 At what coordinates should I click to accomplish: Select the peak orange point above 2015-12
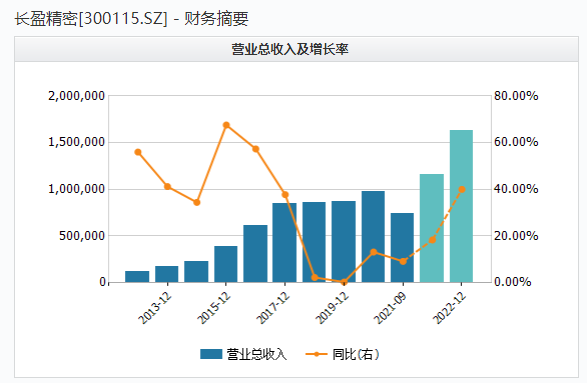click(226, 125)
